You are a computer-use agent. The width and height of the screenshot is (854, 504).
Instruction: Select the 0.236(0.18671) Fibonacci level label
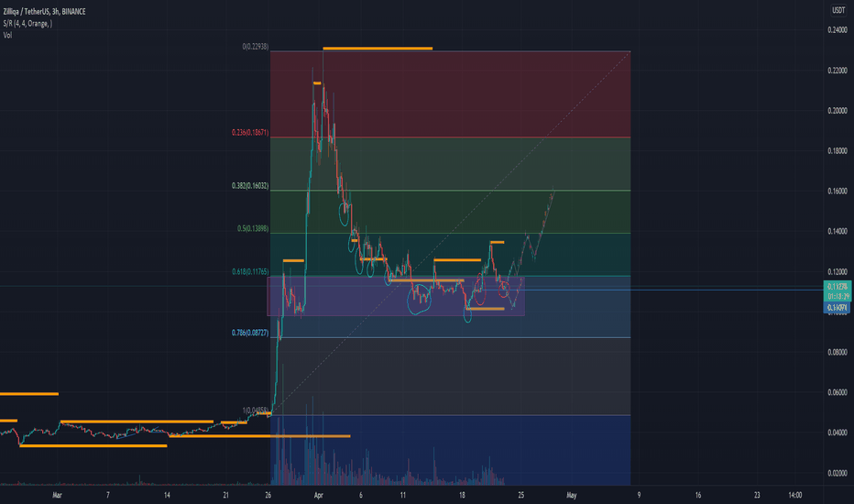(x=250, y=132)
